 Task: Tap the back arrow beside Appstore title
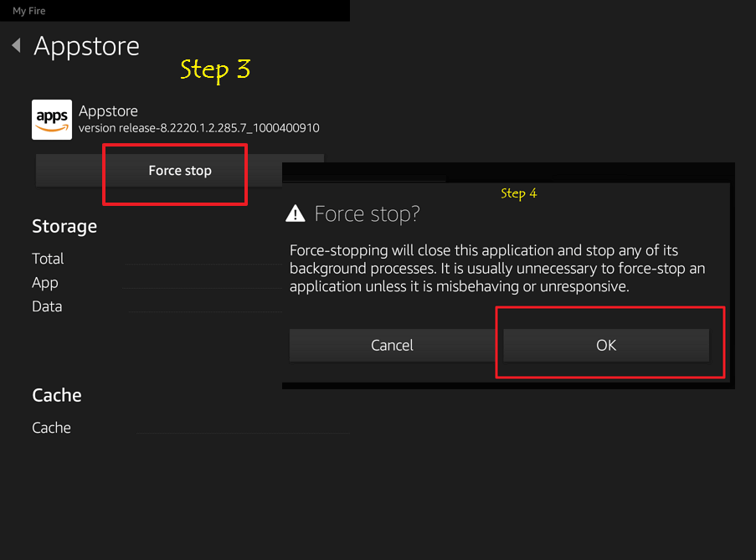pyautogui.click(x=17, y=45)
